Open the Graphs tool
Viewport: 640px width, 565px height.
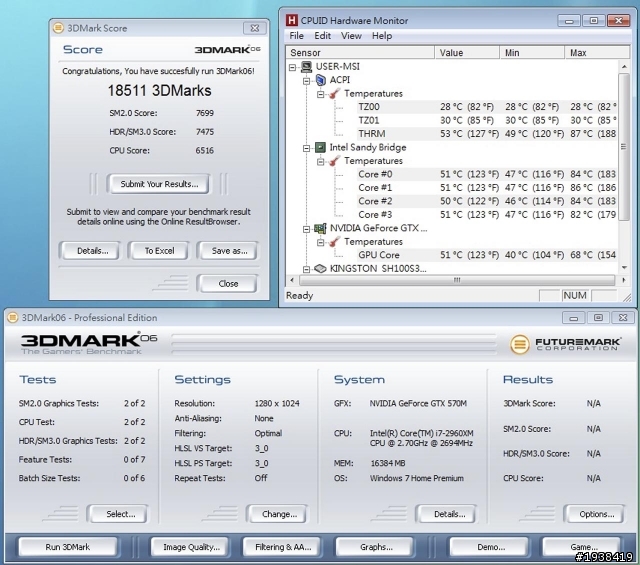pyautogui.click(x=374, y=547)
